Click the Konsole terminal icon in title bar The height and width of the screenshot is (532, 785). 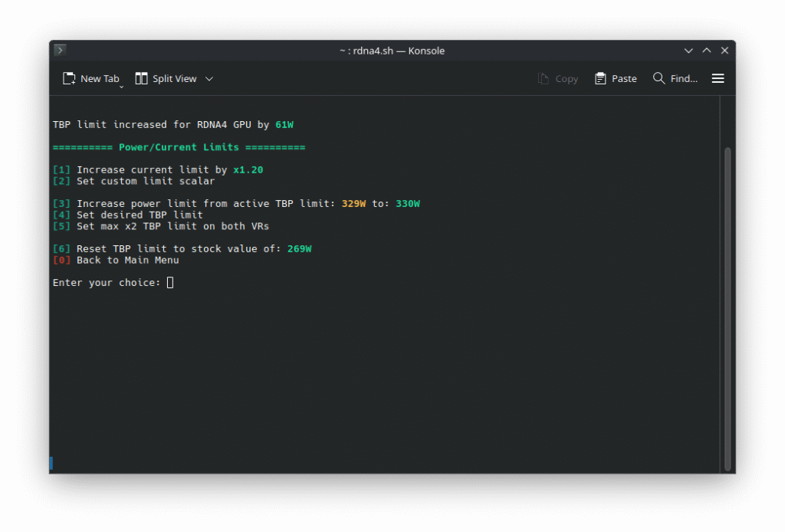coord(60,51)
